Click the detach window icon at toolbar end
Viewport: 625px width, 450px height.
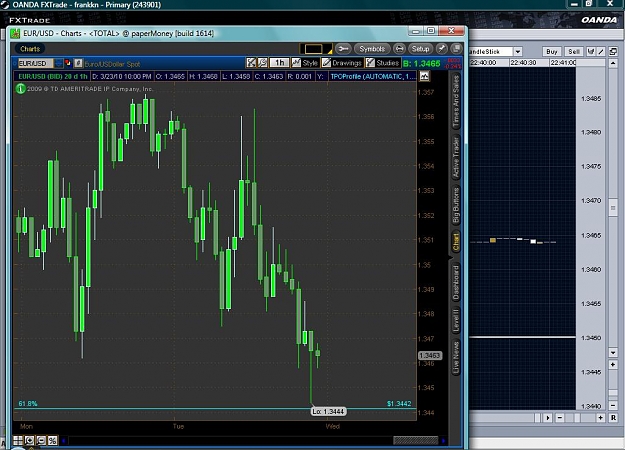click(x=456, y=49)
